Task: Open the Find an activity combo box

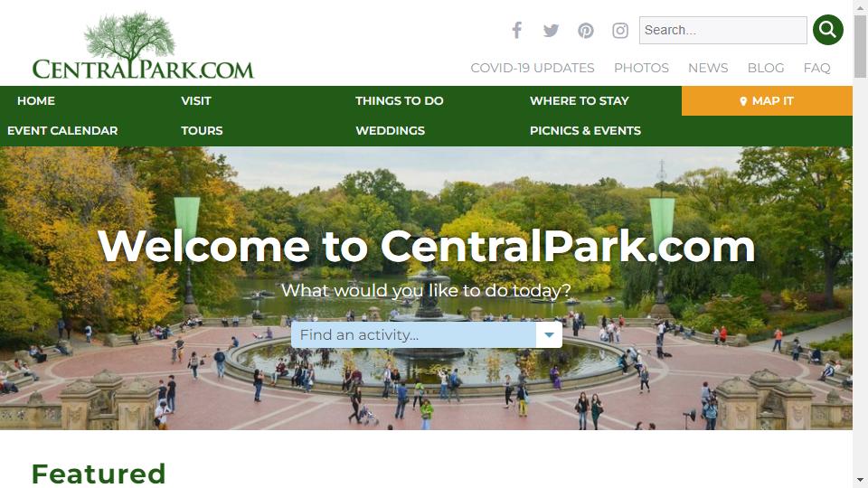Action: coord(426,334)
